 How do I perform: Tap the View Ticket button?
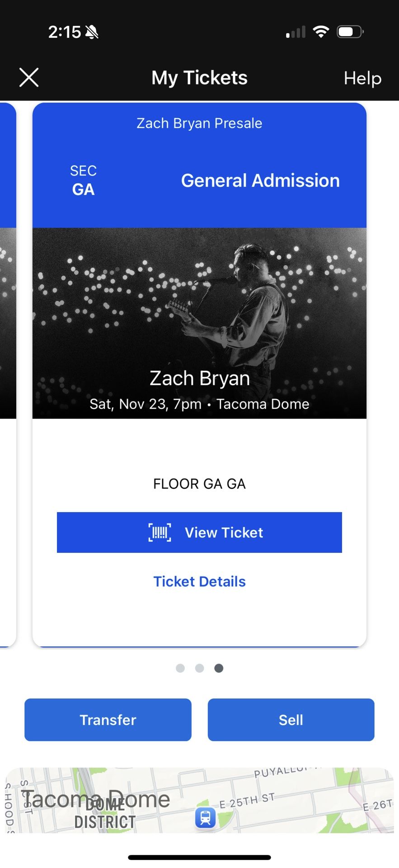(199, 533)
